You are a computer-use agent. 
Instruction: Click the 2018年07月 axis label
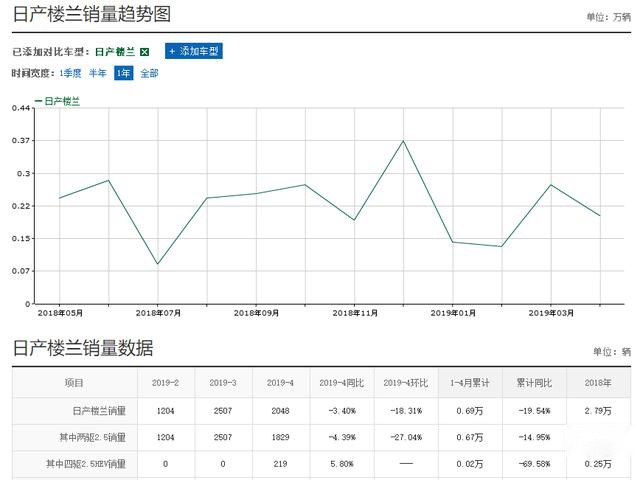158,313
